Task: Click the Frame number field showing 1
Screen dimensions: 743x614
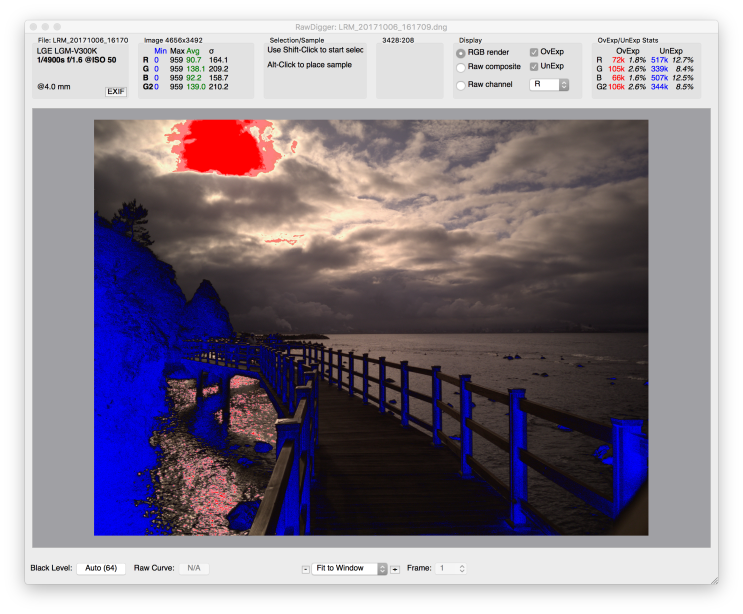Action: [448, 568]
